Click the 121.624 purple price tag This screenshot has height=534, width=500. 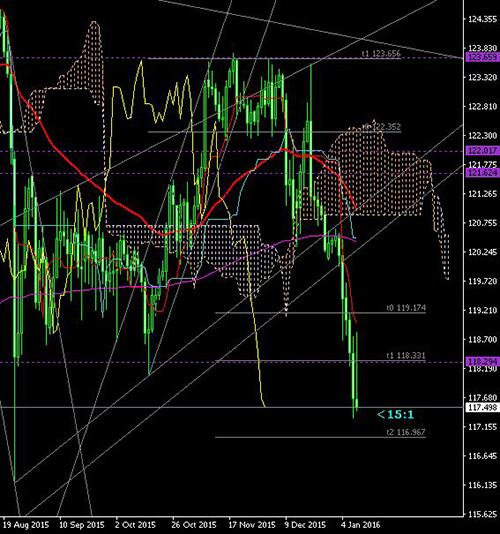[482, 173]
